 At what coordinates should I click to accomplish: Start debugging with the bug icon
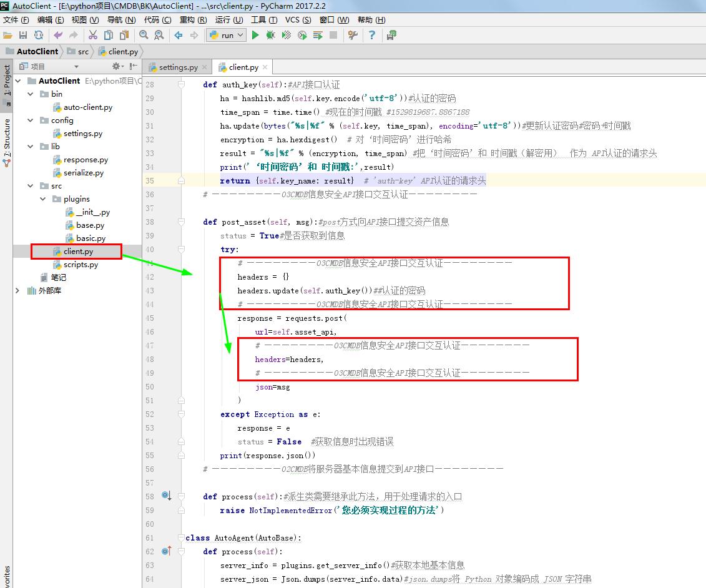[271, 35]
